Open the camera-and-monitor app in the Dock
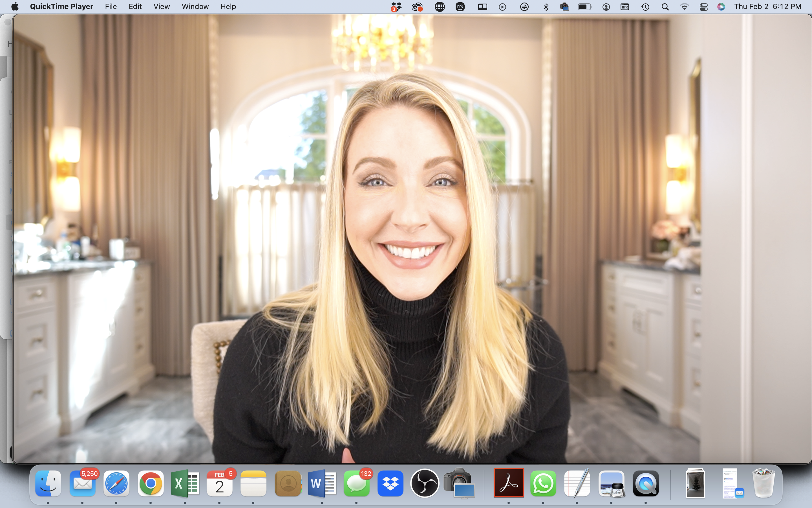This screenshot has height=508, width=812. coord(459,483)
